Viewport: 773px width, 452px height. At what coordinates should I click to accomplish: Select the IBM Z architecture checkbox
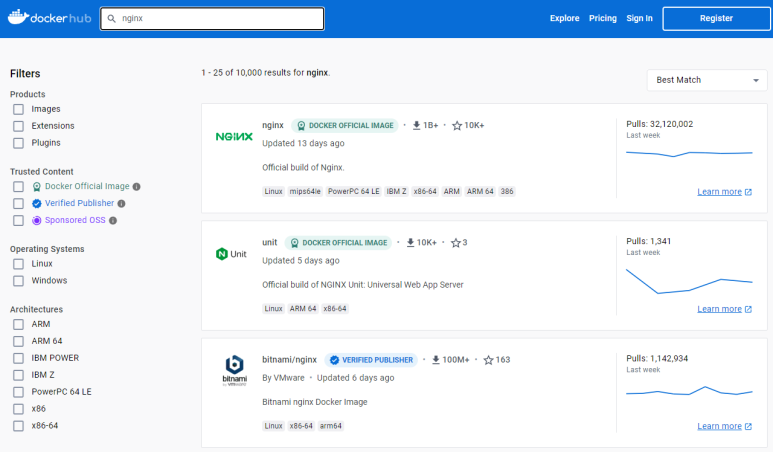click(x=18, y=375)
